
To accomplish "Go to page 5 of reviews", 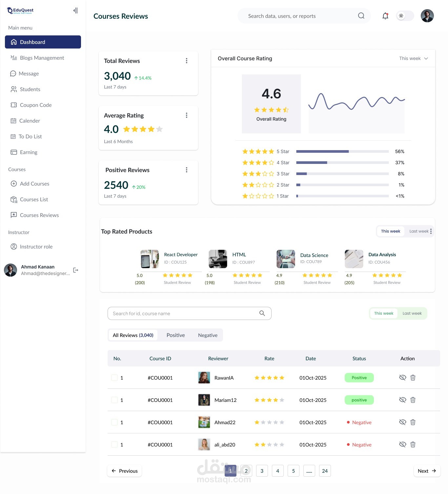I will [294, 471].
